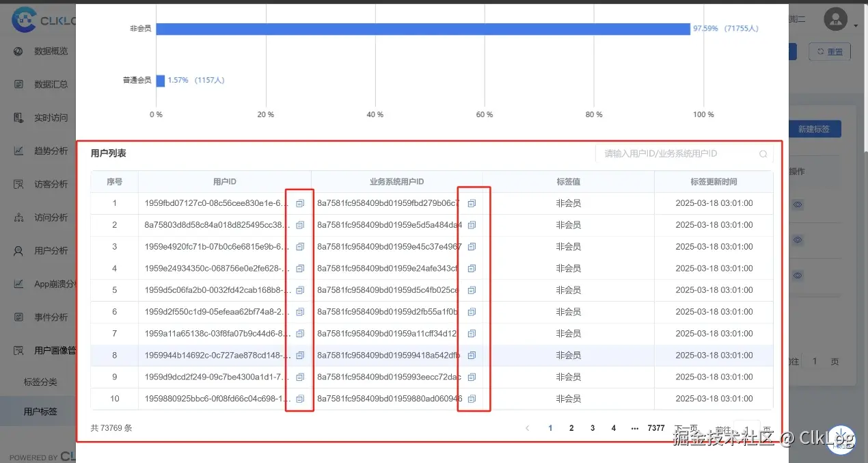The image size is (868, 463).
Task: Click the 非会员 bar in chart
Action: click(x=423, y=29)
